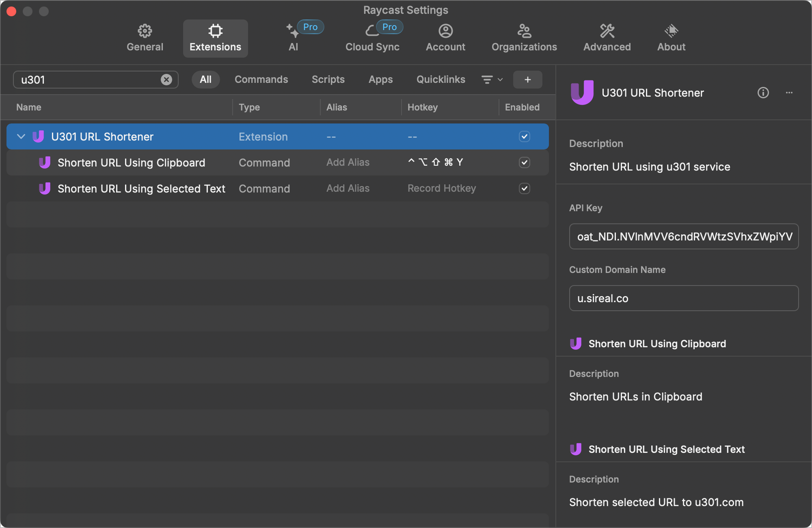Filter list by Commands

tap(261, 80)
